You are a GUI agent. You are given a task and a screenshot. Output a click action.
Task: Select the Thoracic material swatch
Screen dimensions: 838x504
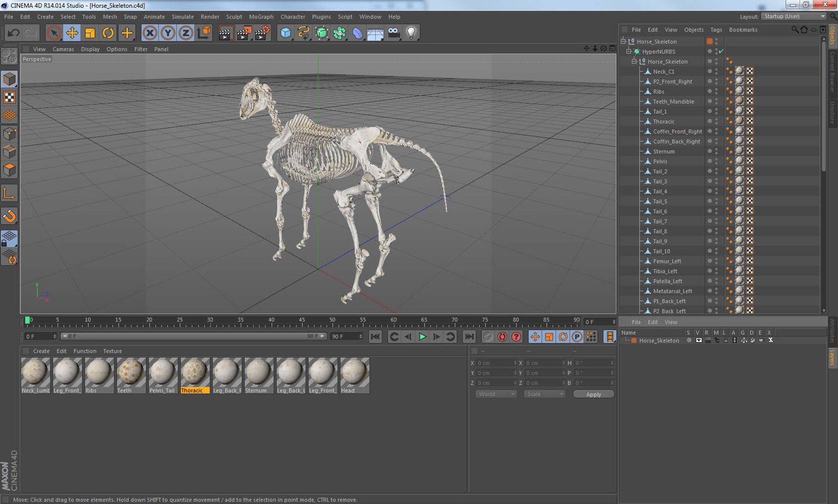coord(195,376)
